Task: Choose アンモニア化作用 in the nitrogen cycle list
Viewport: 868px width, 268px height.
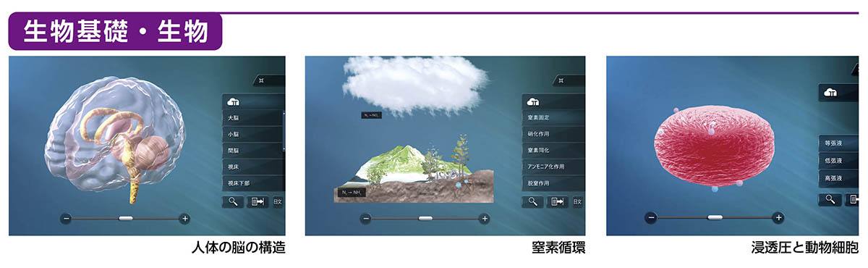Action: (553, 167)
